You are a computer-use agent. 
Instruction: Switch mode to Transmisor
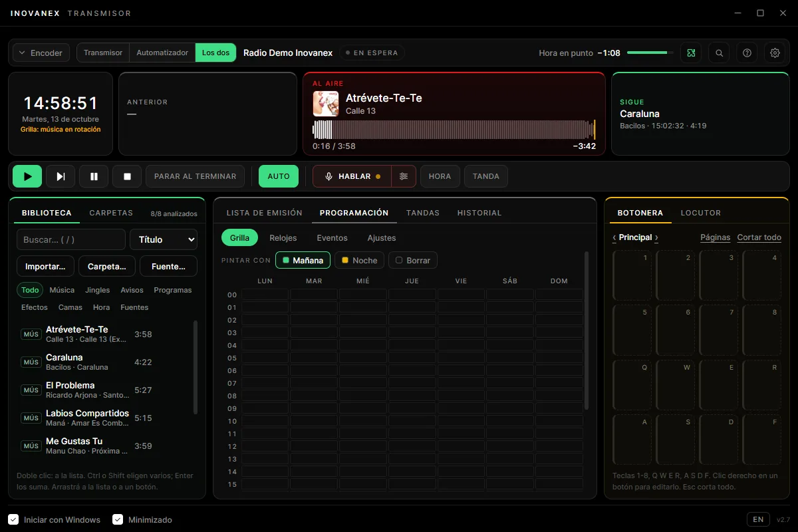point(103,53)
